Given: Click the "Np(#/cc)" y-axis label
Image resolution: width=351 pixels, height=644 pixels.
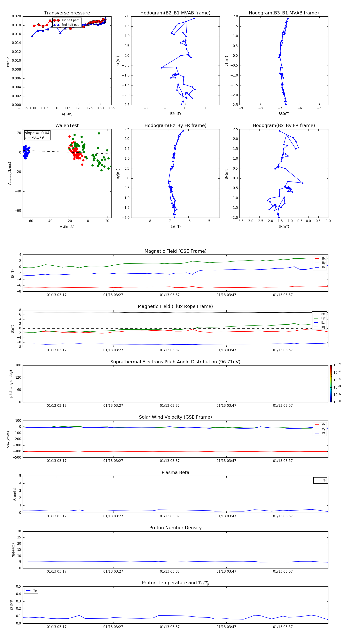Looking at the screenshot, I should (13, 550).
